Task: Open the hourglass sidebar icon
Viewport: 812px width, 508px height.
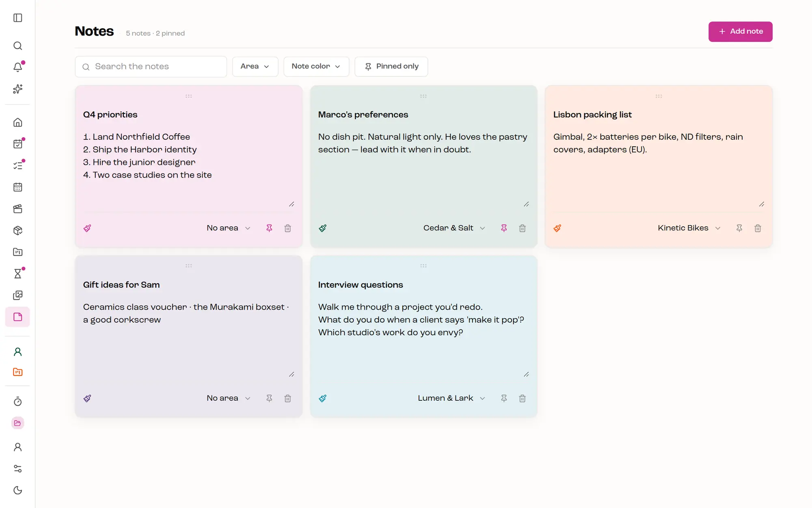Action: [17, 274]
